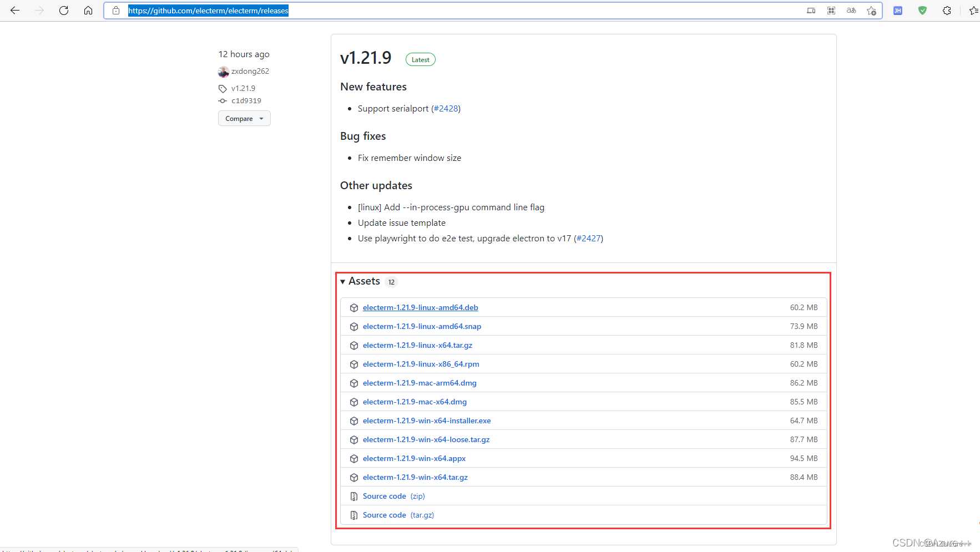The image size is (980, 552).
Task: Click package icon beside win-x64-installer.exe
Action: point(354,421)
